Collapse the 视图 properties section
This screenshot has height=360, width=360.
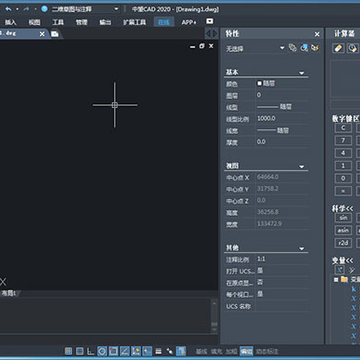[x=302, y=167]
